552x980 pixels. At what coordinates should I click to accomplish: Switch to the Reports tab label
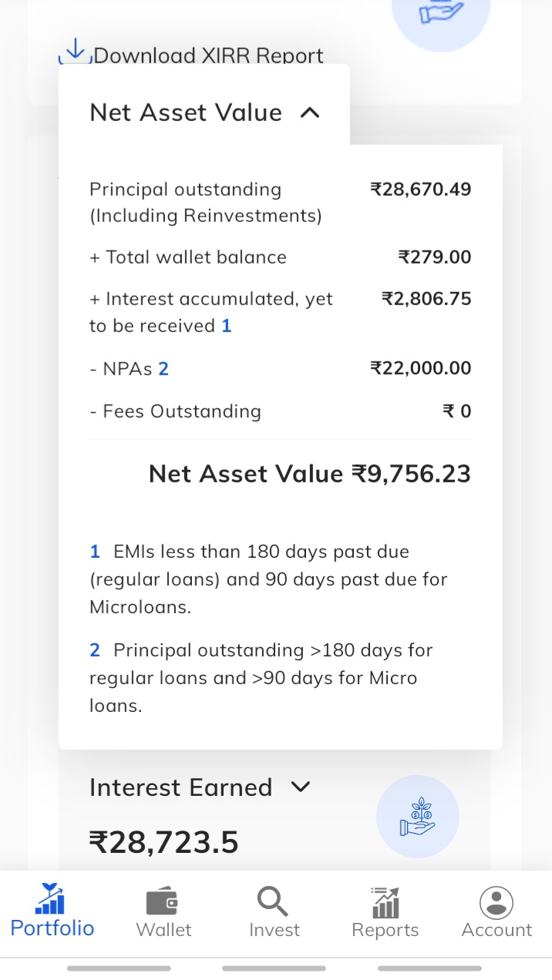[x=385, y=930]
